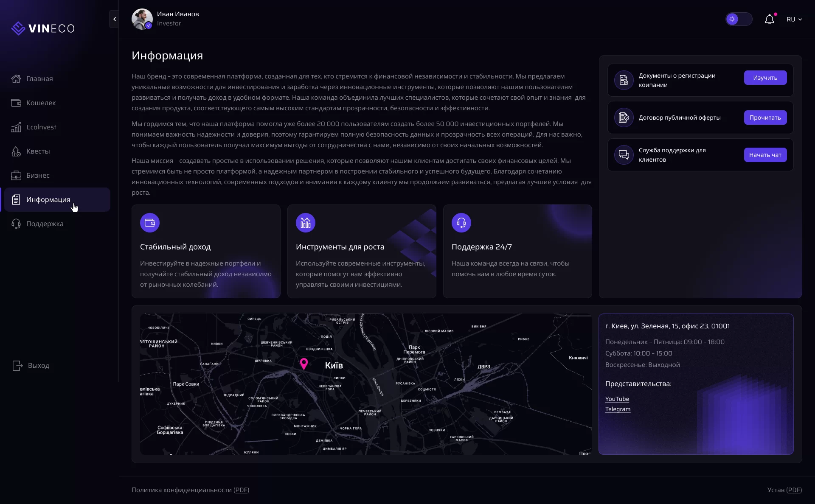
Task: Click the chart icon on Инструменты для роста card
Action: click(x=306, y=223)
